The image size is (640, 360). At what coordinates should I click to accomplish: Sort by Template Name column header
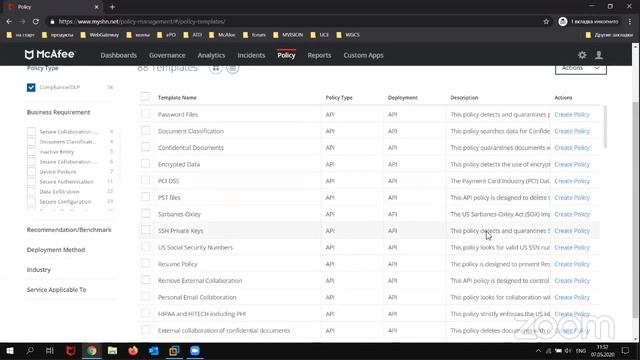pyautogui.click(x=177, y=98)
